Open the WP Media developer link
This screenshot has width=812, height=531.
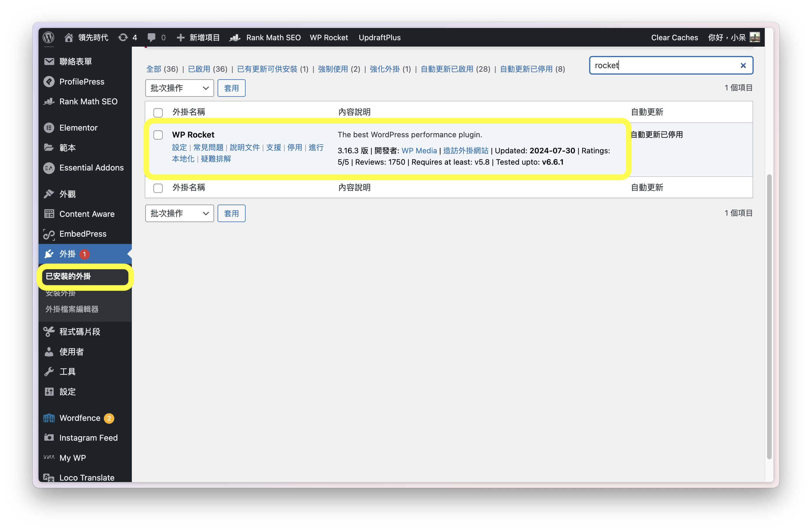[419, 151]
